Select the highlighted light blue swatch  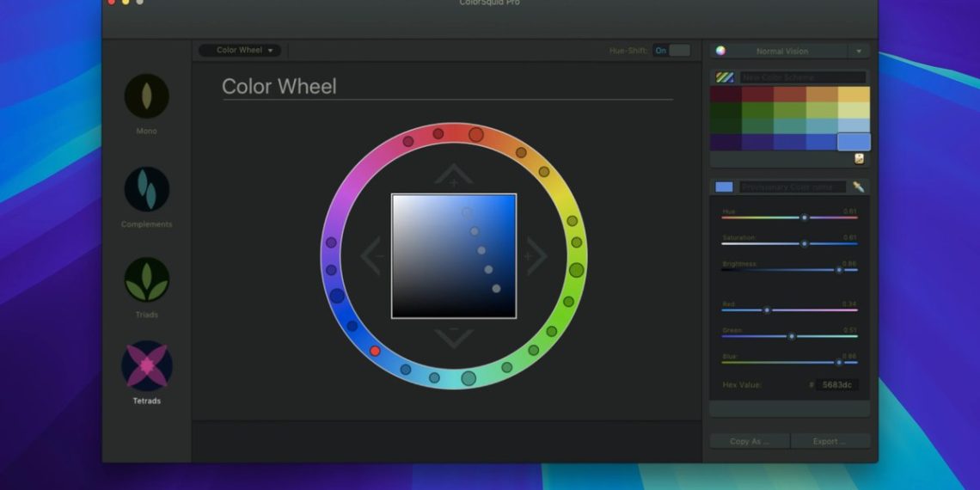pyautogui.click(x=854, y=142)
